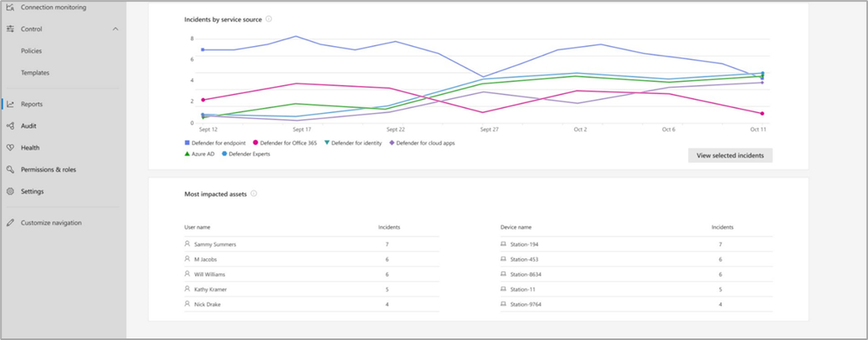Open the Settings gear icon
Viewport: 868px width, 340px height.
[x=10, y=191]
